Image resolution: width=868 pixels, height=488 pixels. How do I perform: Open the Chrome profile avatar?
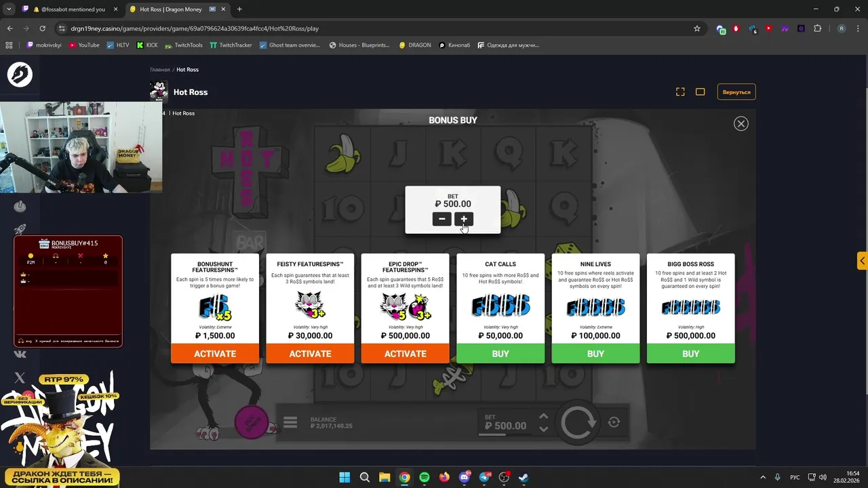coord(842,28)
